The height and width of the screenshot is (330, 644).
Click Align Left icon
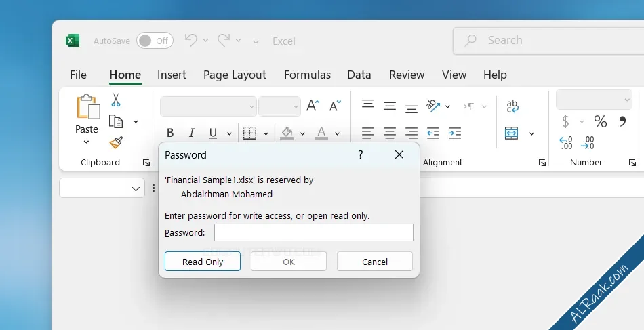(x=368, y=133)
